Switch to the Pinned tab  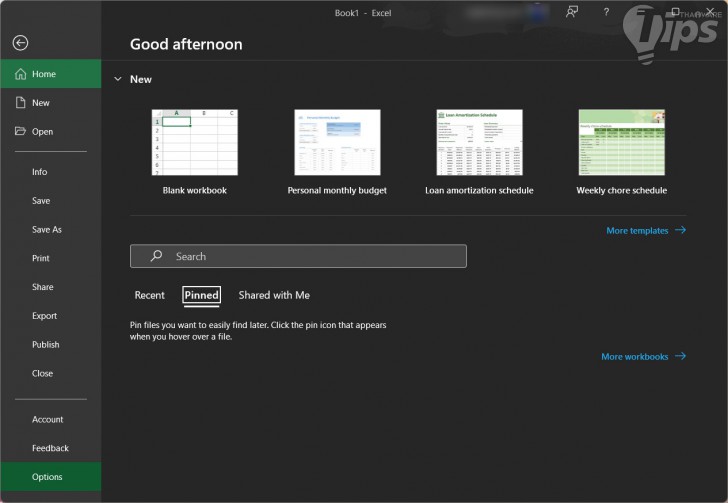click(202, 295)
